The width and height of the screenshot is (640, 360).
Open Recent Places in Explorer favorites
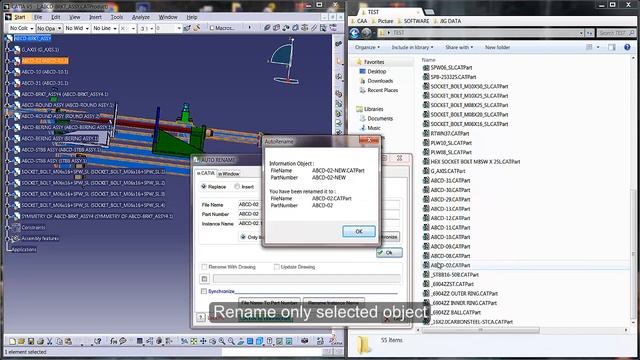click(382, 90)
